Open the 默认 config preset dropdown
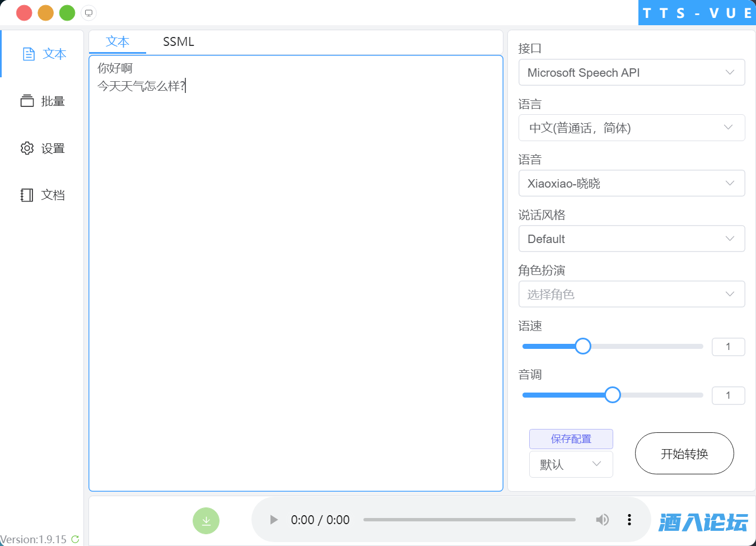Screen dimensions: 756x546 (x=571, y=464)
